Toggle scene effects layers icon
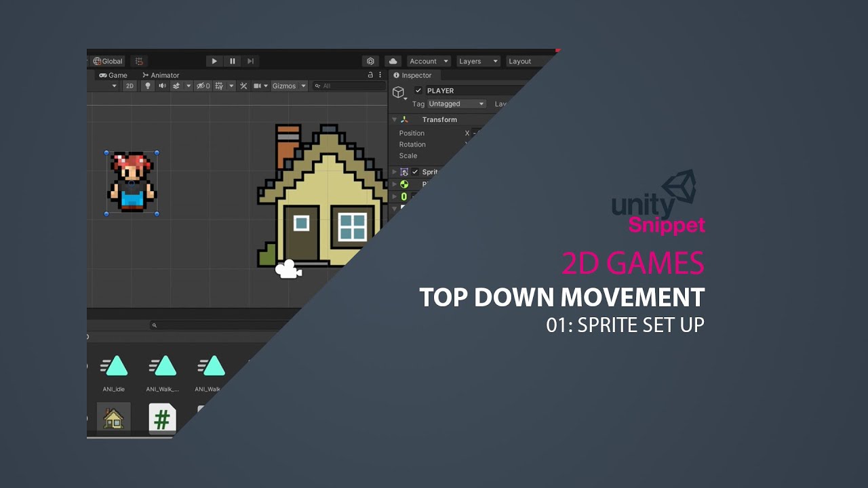Screen dimensions: 868x488 pos(176,86)
